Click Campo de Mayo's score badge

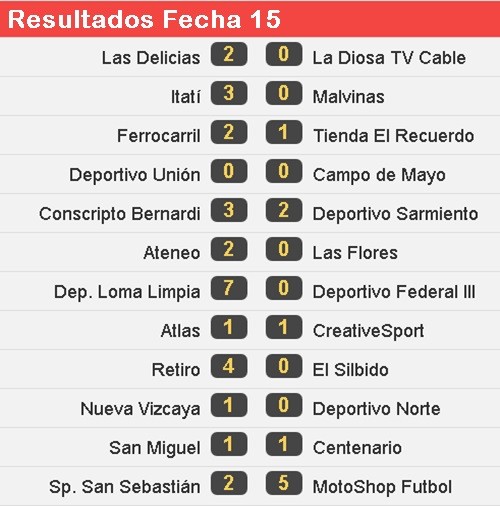(284, 171)
